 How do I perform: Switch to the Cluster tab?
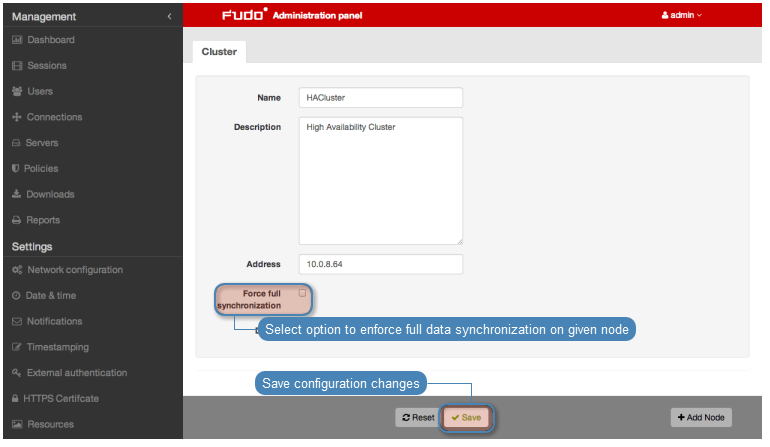coord(219,52)
